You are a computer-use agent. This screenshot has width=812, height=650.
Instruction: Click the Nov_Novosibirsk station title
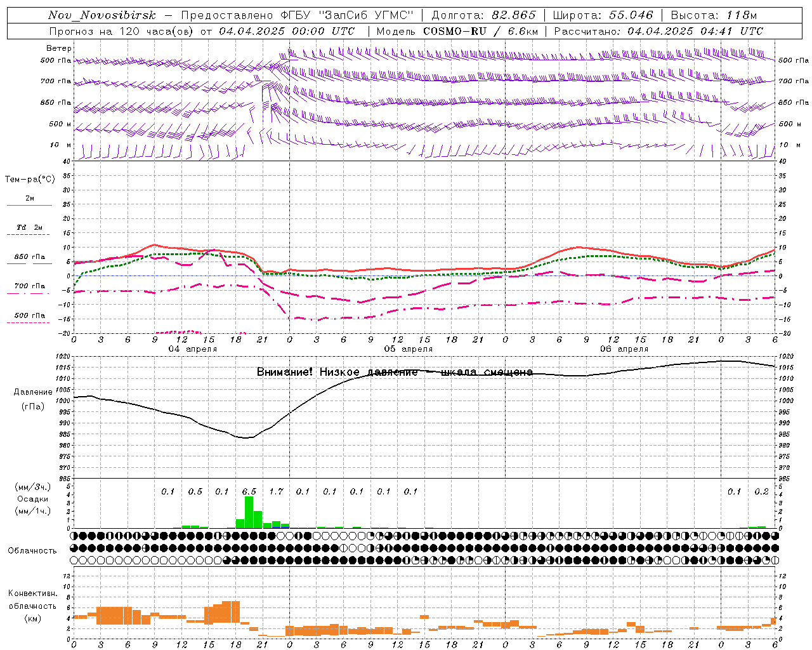pos(102,15)
